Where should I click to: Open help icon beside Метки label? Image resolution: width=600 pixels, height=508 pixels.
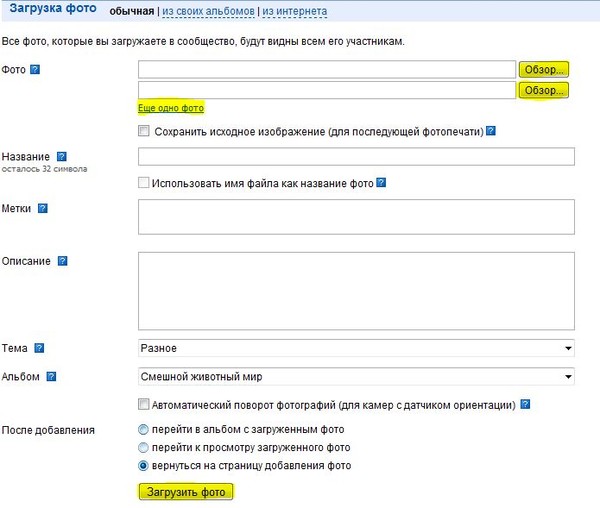tap(42, 208)
